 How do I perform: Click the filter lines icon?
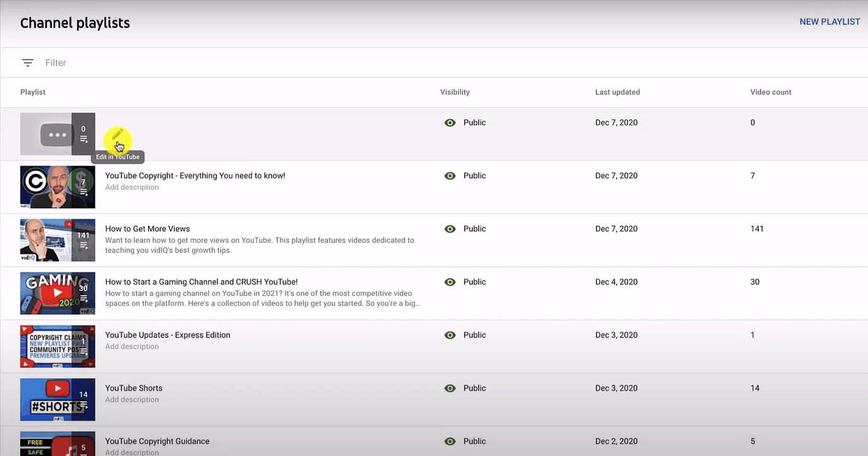[x=27, y=63]
